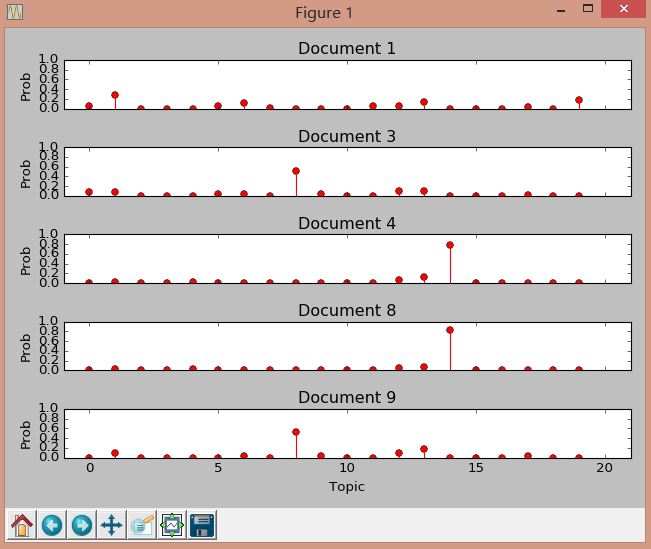This screenshot has height=549, width=651.
Task: Click the 'Prob' label of Document 4 plot
Action: tap(26, 261)
